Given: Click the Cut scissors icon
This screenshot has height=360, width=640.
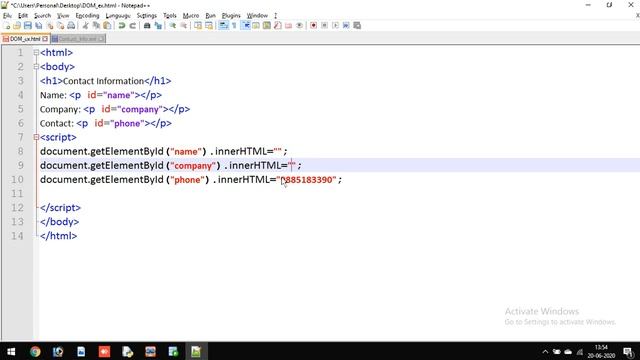Looking at the screenshot, I should click(x=85, y=26).
